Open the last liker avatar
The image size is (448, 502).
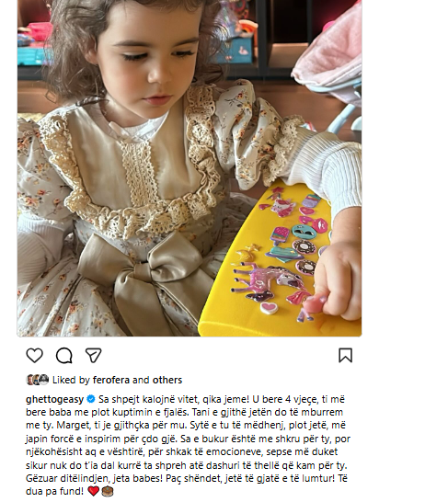point(44,380)
